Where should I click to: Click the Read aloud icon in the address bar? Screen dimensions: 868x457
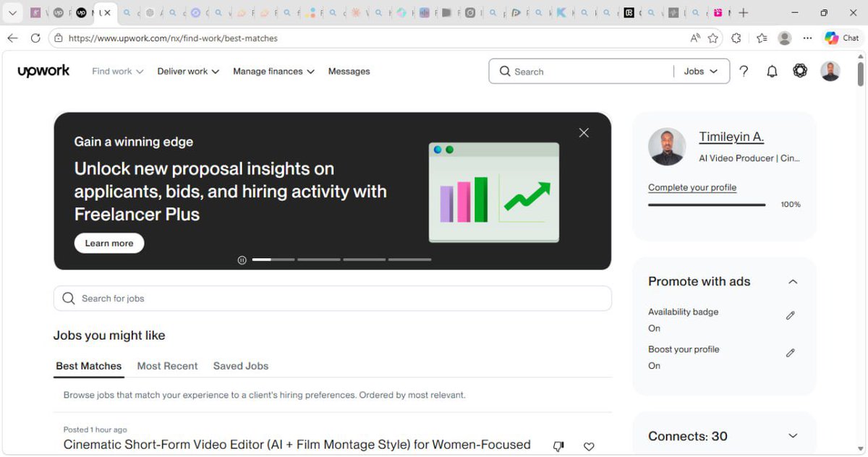pyautogui.click(x=694, y=38)
